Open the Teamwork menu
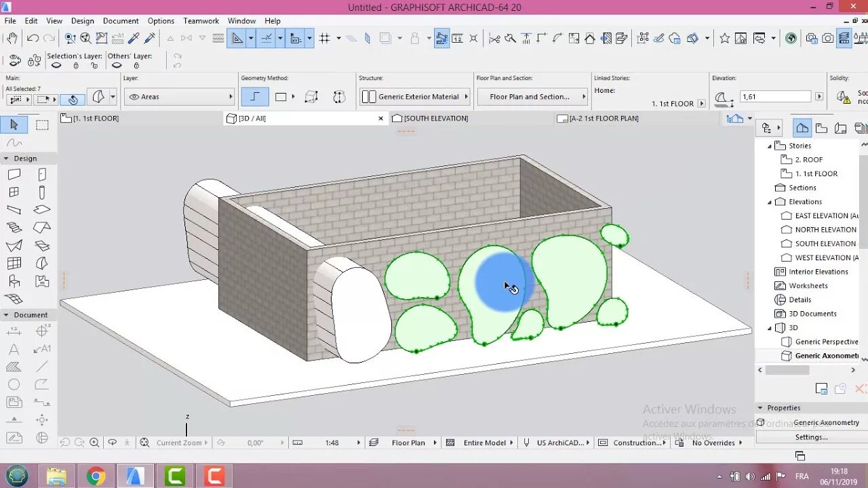Viewport: 868px width, 488px height. click(x=201, y=21)
